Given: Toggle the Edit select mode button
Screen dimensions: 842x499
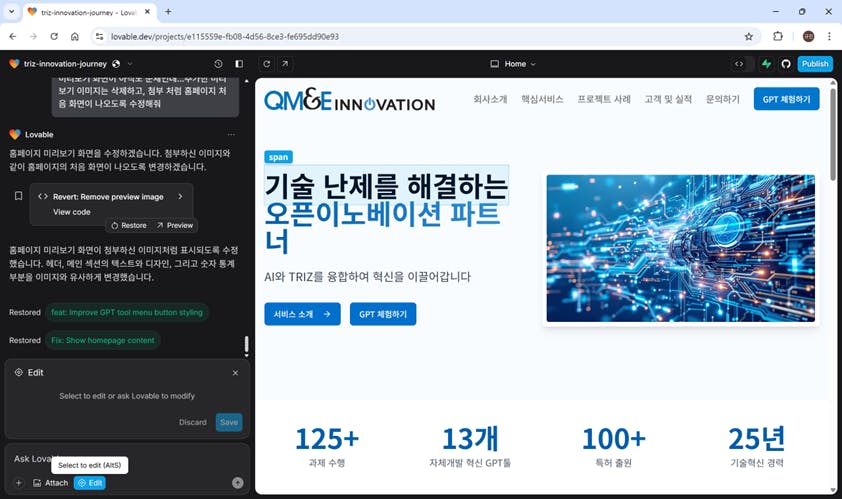Looking at the screenshot, I should tap(90, 483).
